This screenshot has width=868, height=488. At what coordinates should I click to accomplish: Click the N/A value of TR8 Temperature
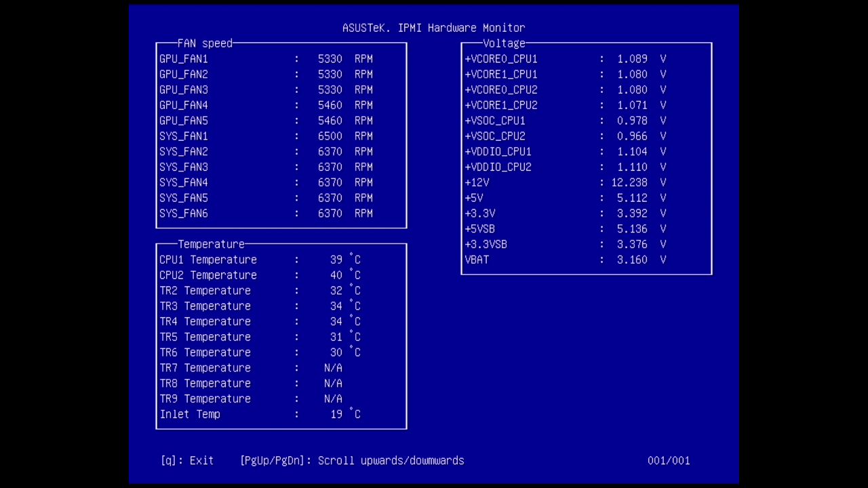coord(333,384)
